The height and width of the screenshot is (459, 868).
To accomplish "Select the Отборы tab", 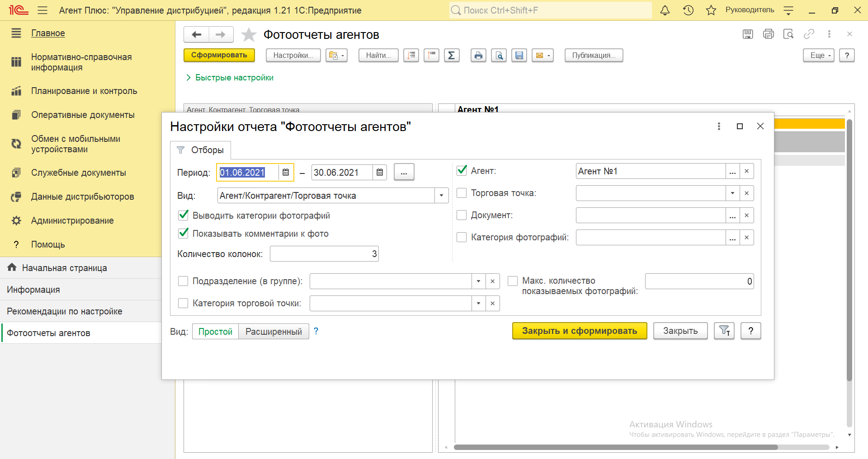I will (x=201, y=150).
